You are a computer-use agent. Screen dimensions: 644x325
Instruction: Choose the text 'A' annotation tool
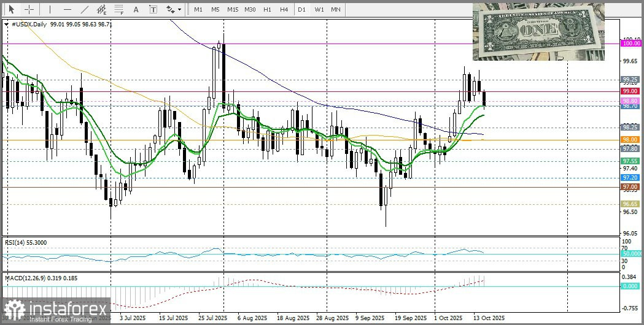136,10
